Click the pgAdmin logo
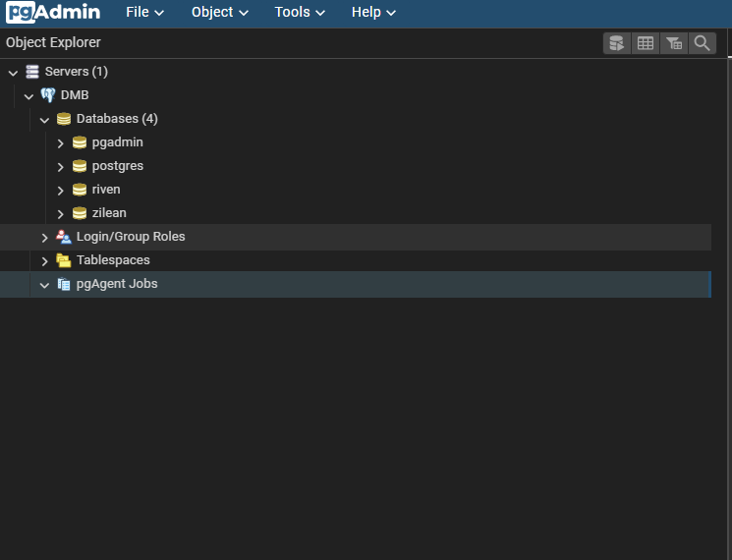This screenshot has width=732, height=560. point(53,12)
